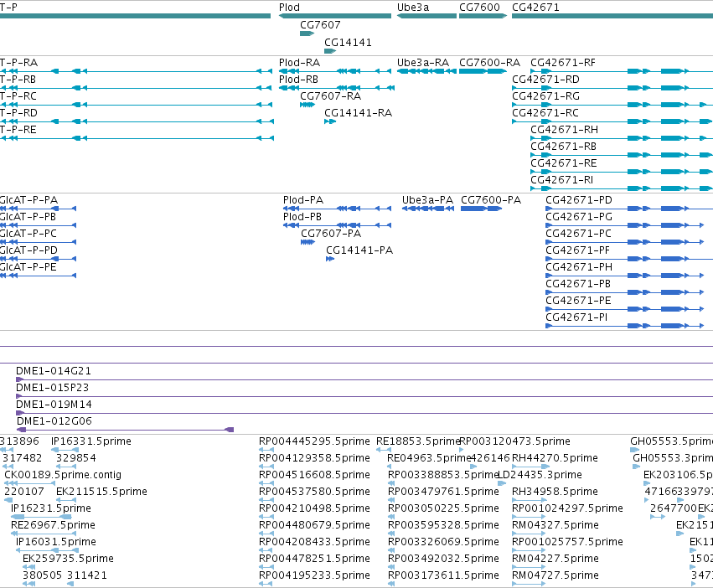Click BAC clone DME1-014G21

[x=53, y=372]
